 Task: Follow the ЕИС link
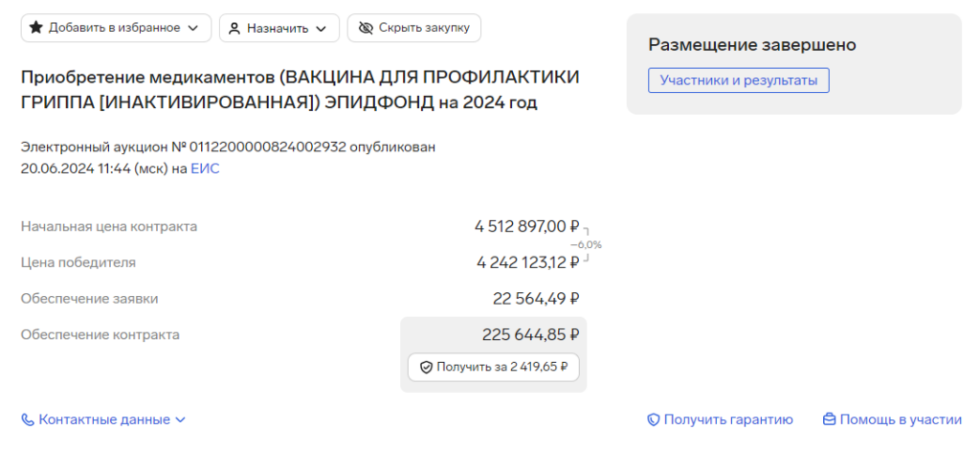[205, 169]
